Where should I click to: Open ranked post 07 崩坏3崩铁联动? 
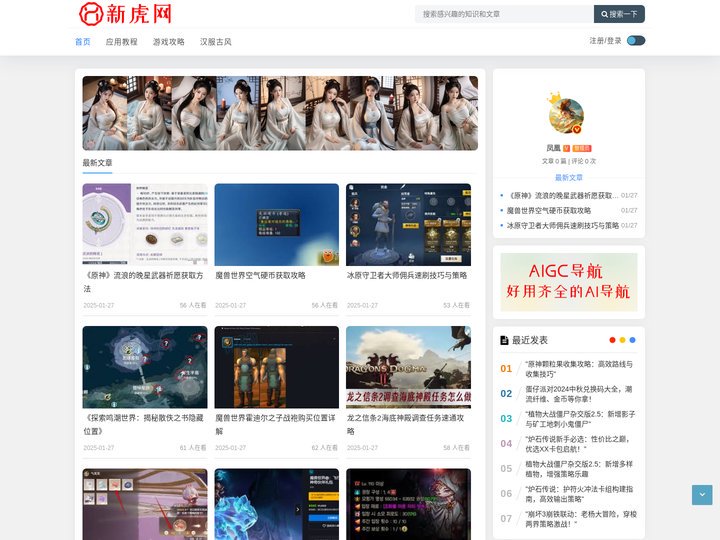(581, 519)
